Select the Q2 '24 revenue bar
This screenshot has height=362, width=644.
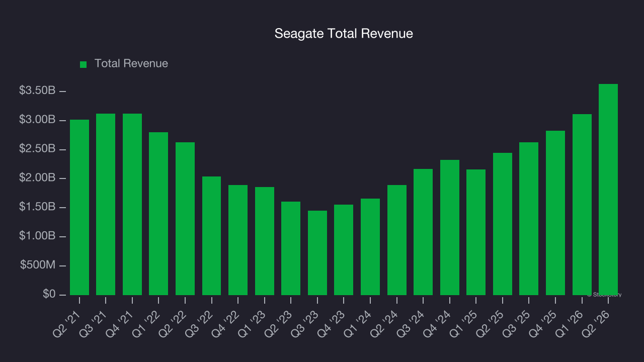pos(397,240)
